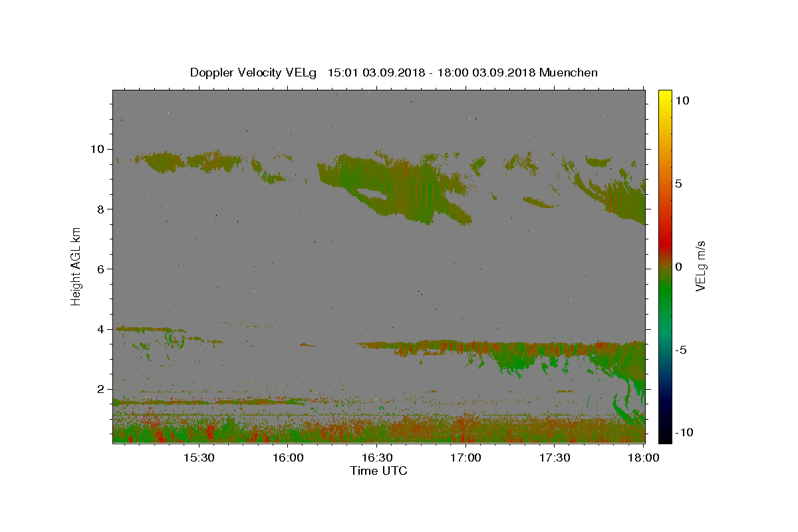Click the 'Time UTC' axis label
798x532 pixels.
click(378, 471)
